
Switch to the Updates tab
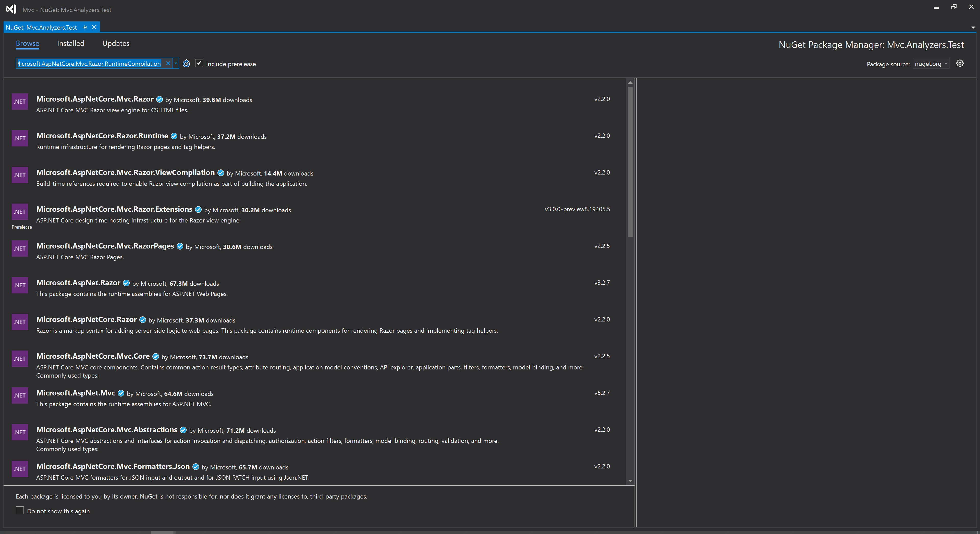click(x=116, y=43)
